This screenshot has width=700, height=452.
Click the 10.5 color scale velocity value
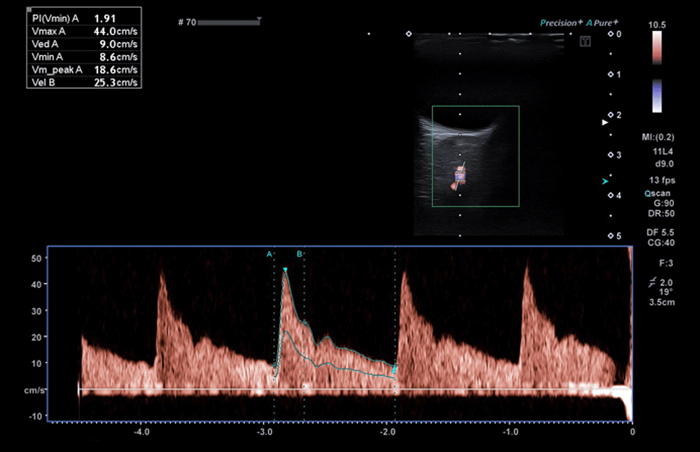[657, 25]
